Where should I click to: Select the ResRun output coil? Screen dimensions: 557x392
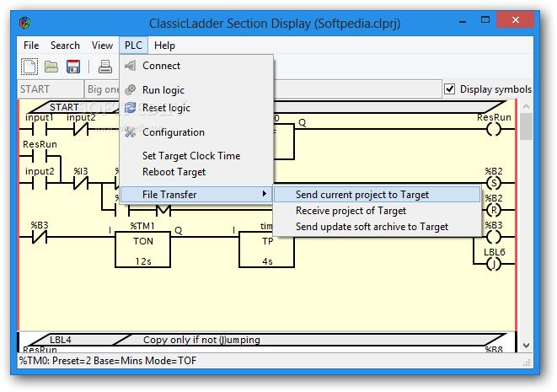click(x=494, y=129)
